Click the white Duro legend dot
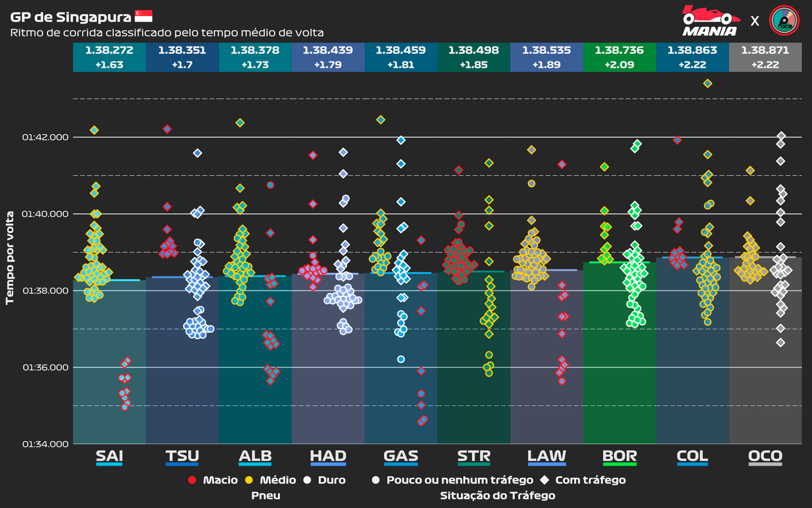The image size is (812, 508). tap(307, 480)
